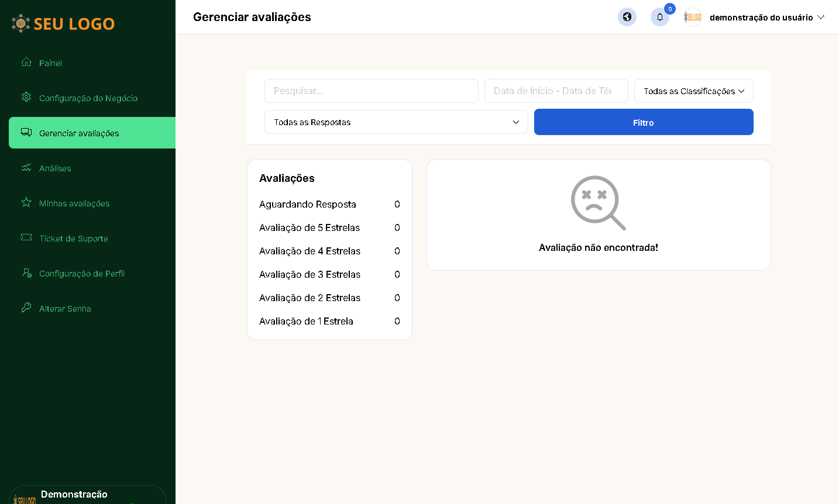Expand the demonstração do usuário menu
This screenshot has width=839, height=504.
point(766,18)
